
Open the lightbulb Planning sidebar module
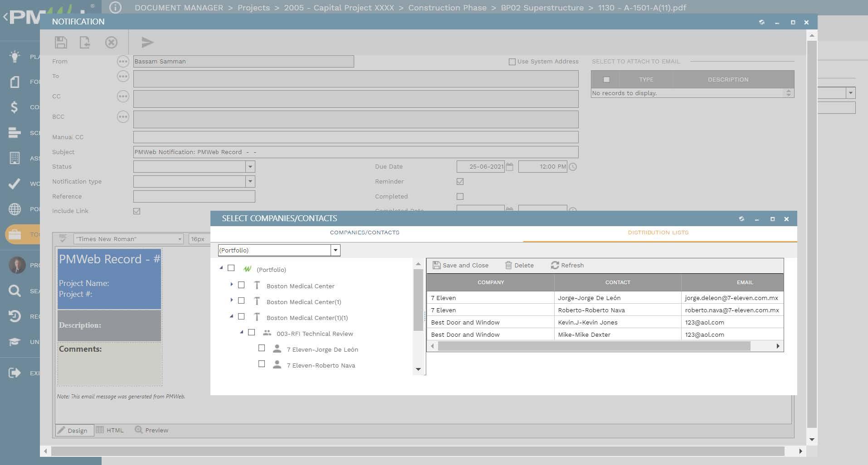click(15, 57)
